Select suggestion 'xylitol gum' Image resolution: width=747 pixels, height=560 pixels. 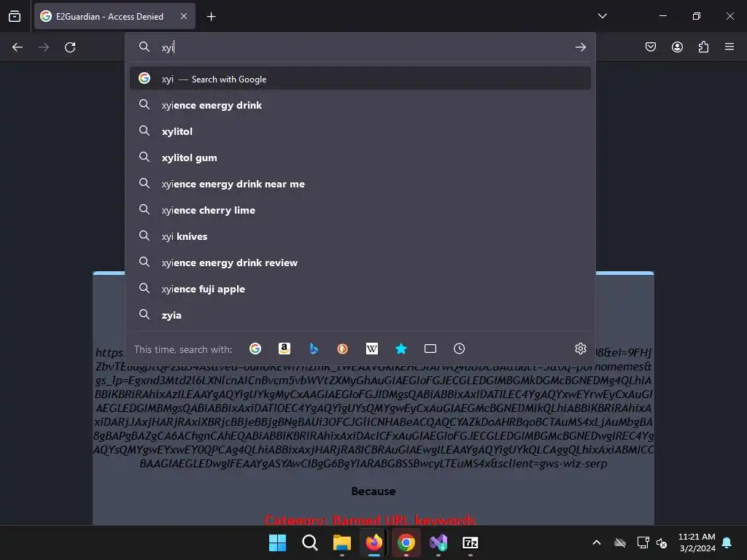click(x=360, y=157)
